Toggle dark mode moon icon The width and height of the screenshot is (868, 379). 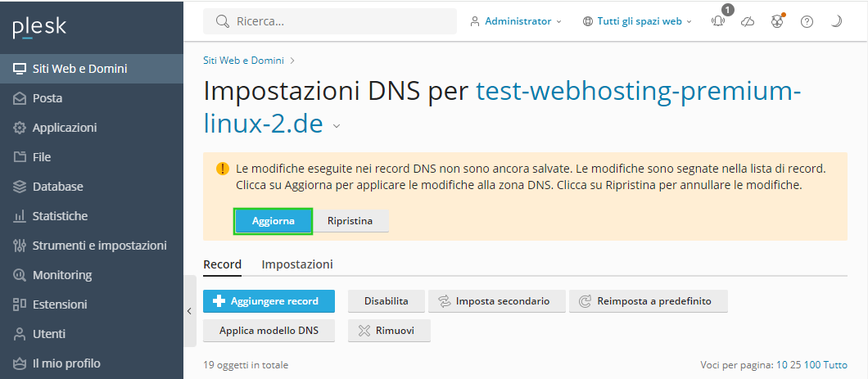tap(836, 21)
